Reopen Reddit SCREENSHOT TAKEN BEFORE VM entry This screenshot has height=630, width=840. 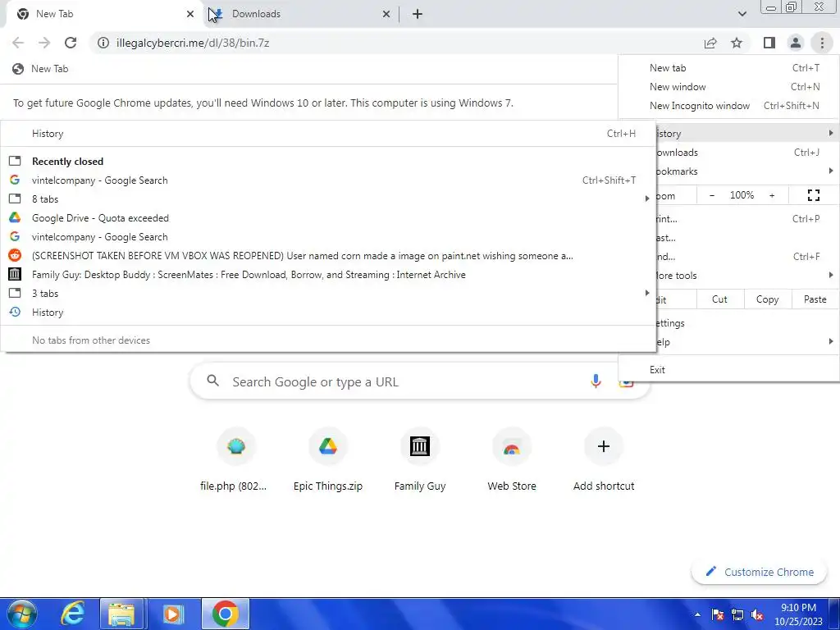(328, 256)
